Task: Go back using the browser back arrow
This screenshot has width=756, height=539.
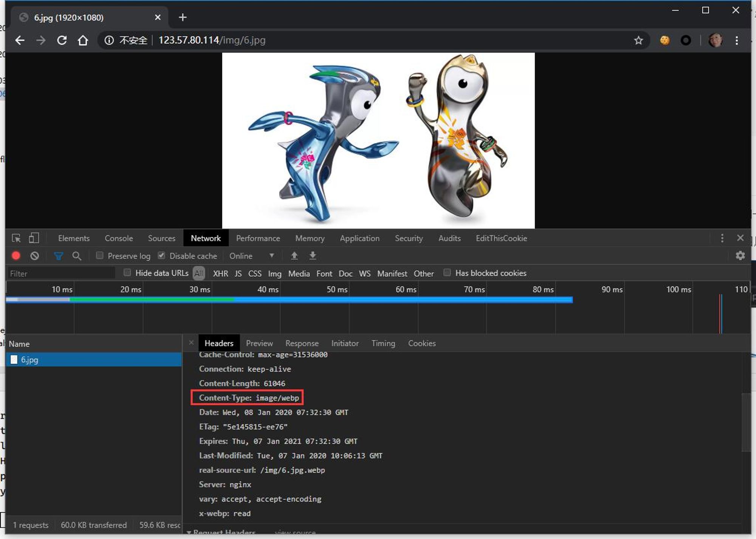Action: (x=20, y=40)
